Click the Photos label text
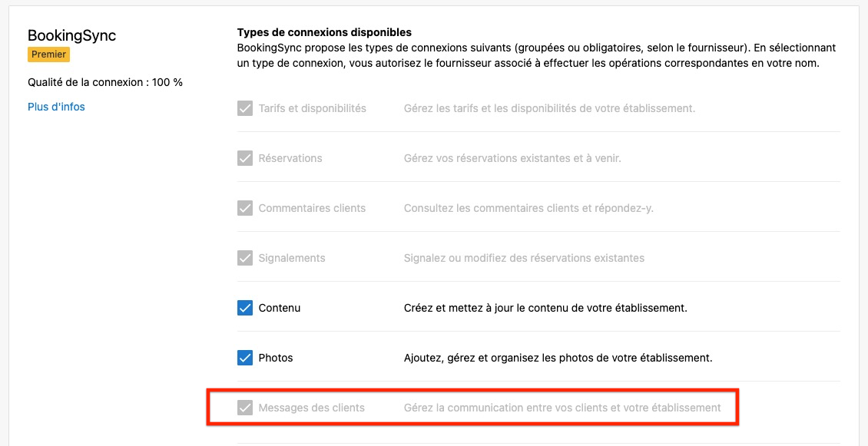The height and width of the screenshot is (446, 868). 276,358
